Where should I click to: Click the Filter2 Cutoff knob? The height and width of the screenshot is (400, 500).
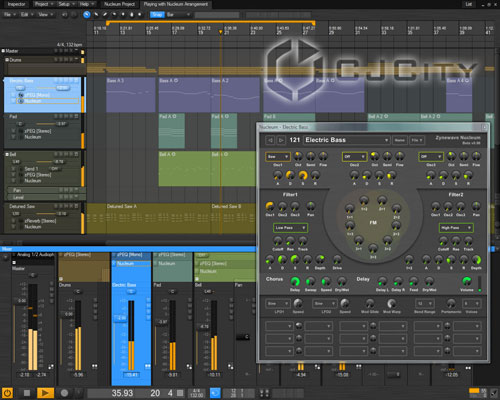(443, 241)
